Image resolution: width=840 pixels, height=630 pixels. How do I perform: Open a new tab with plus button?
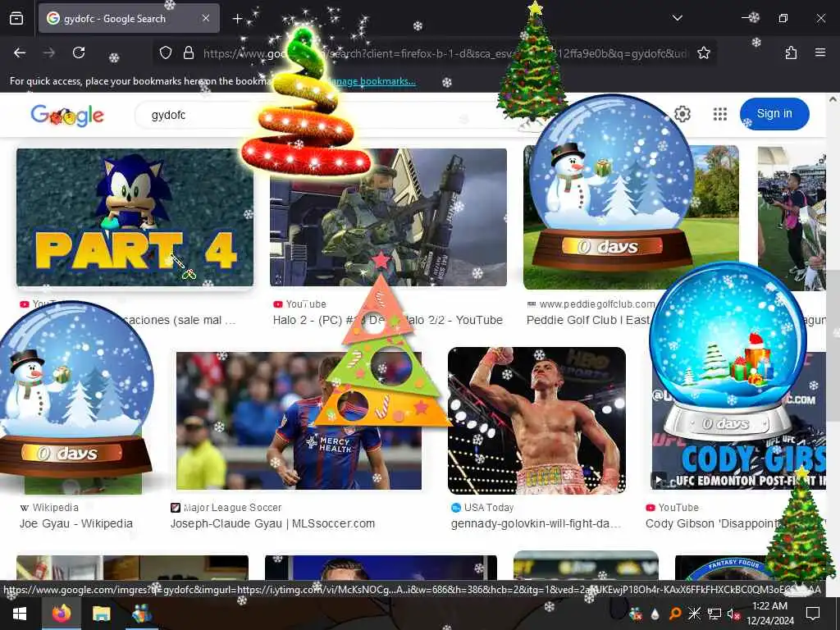pyautogui.click(x=237, y=19)
